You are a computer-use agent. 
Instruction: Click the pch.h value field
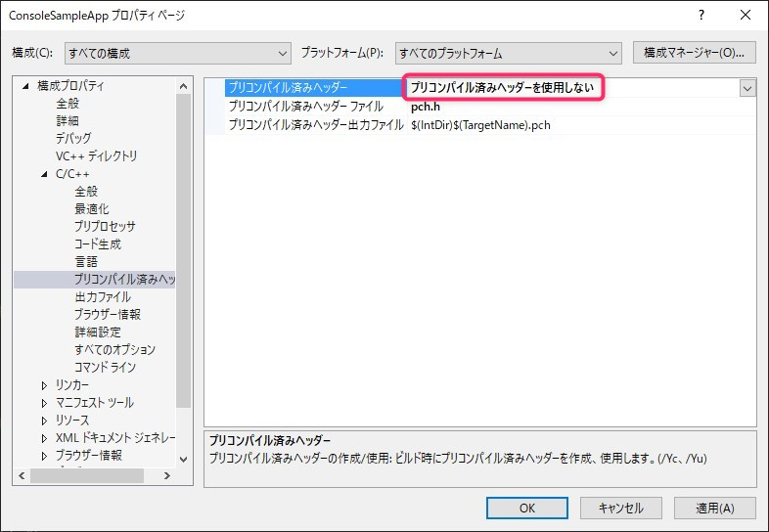pos(581,107)
